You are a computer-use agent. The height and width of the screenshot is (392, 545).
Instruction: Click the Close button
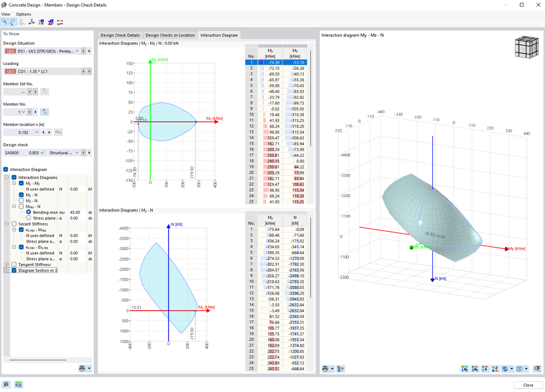point(528,385)
